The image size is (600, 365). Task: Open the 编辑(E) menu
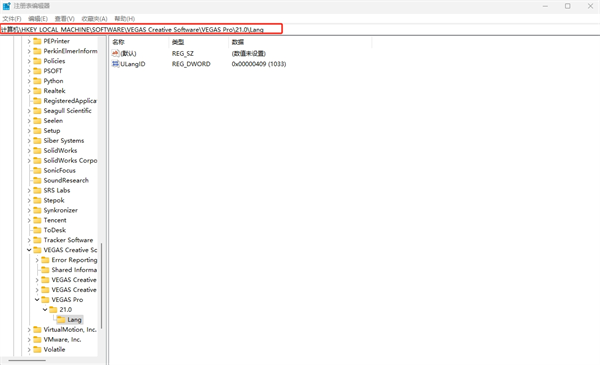coord(38,18)
